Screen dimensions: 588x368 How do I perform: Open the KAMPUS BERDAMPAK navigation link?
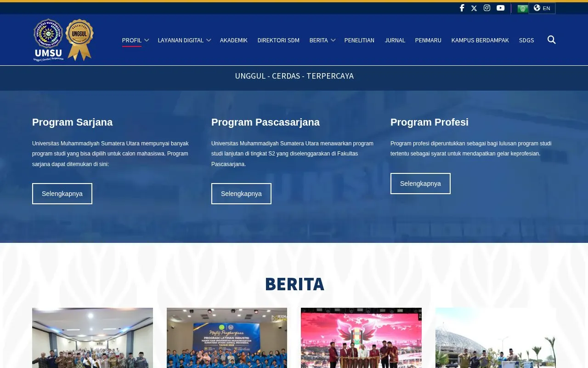click(x=480, y=40)
